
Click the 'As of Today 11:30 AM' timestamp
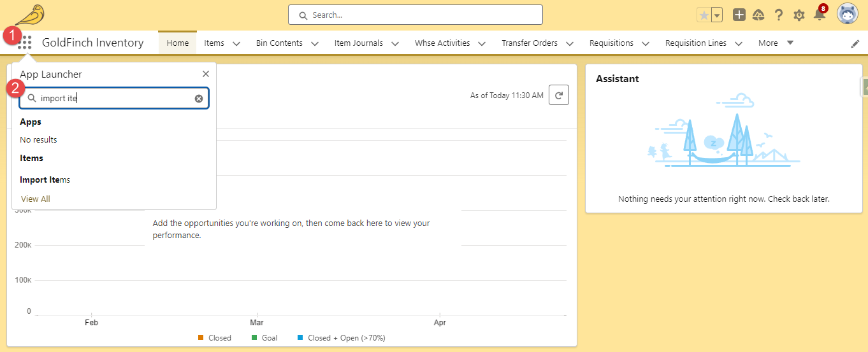[x=507, y=95]
